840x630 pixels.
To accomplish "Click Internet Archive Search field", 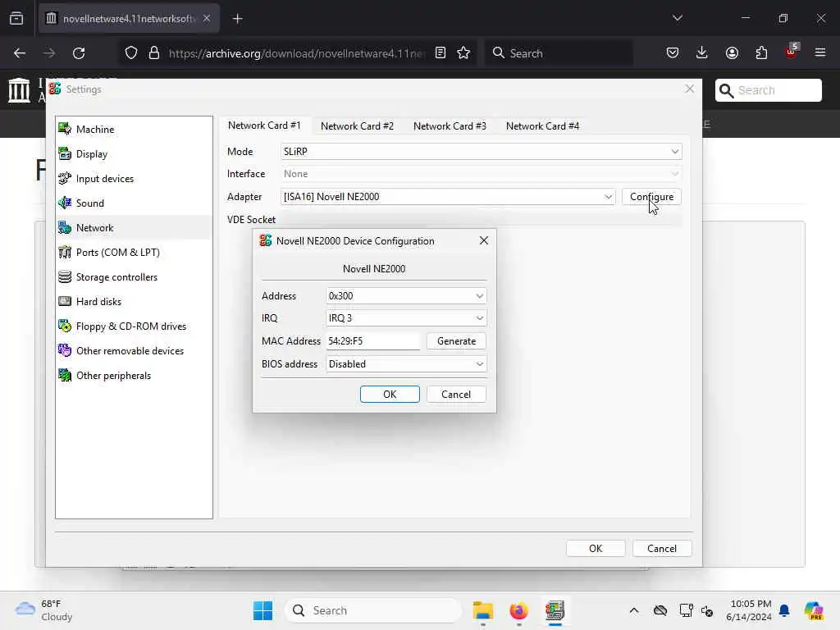I will (768, 90).
